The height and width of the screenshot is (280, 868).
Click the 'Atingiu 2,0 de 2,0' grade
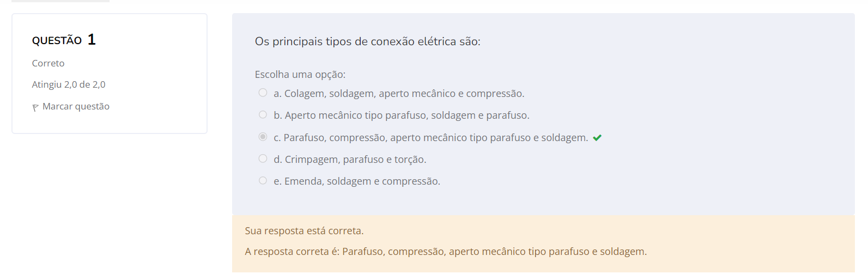pyautogui.click(x=69, y=84)
